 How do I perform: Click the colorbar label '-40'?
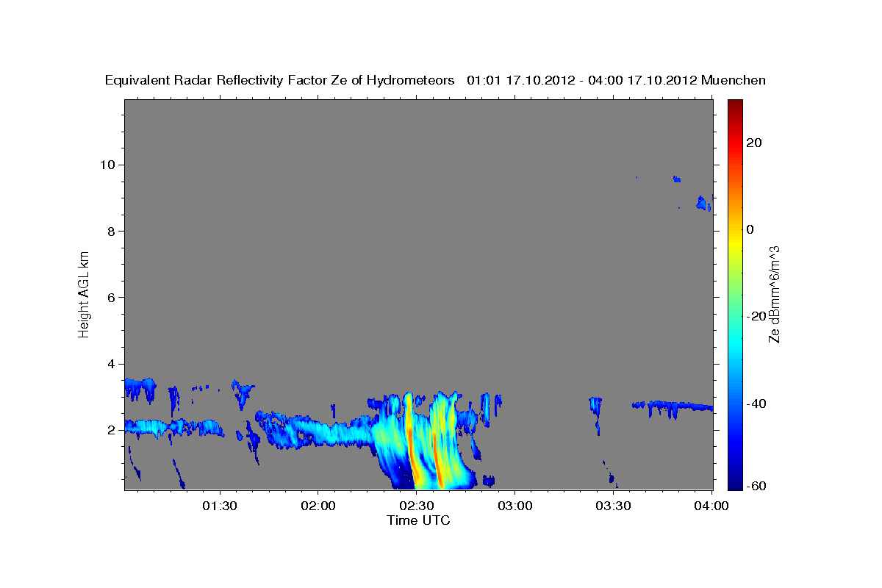click(756, 404)
